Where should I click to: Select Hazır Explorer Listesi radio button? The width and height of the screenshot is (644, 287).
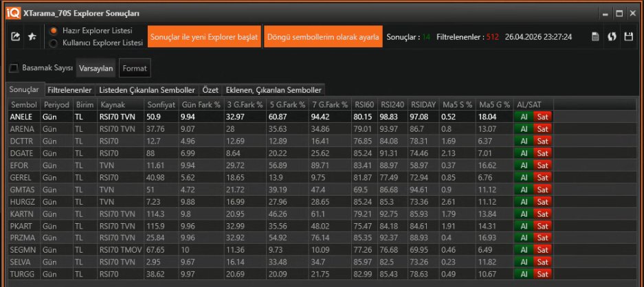(54, 31)
